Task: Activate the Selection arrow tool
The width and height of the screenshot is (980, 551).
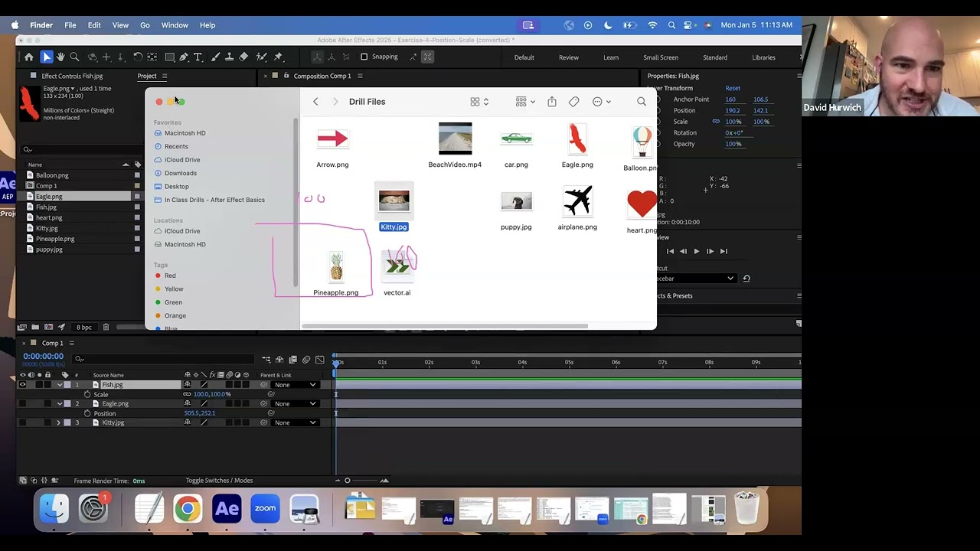Action: click(x=47, y=57)
